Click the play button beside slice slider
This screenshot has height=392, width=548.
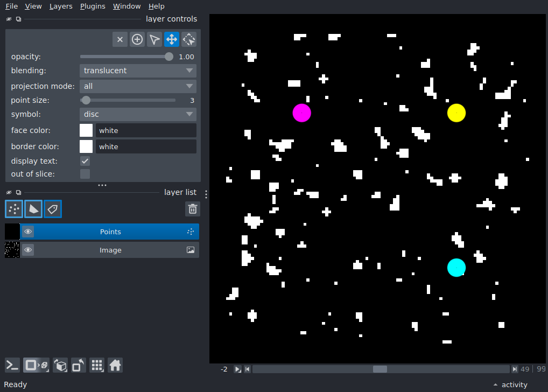click(237, 369)
